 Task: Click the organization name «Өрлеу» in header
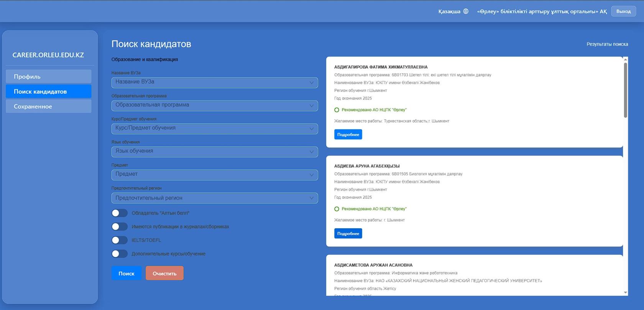(542, 12)
